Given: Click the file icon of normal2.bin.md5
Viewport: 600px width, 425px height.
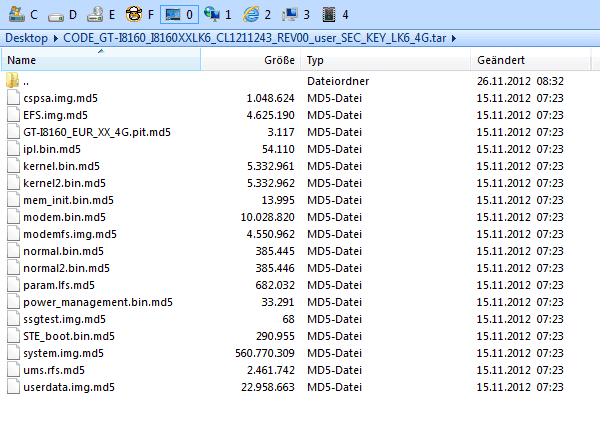Looking at the screenshot, I should tap(13, 268).
